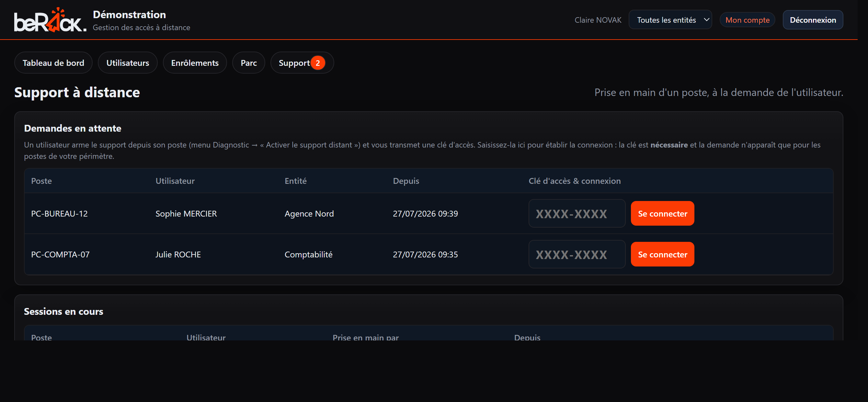This screenshot has height=402, width=868.
Task: Click the beRack logo
Action: coord(50,20)
